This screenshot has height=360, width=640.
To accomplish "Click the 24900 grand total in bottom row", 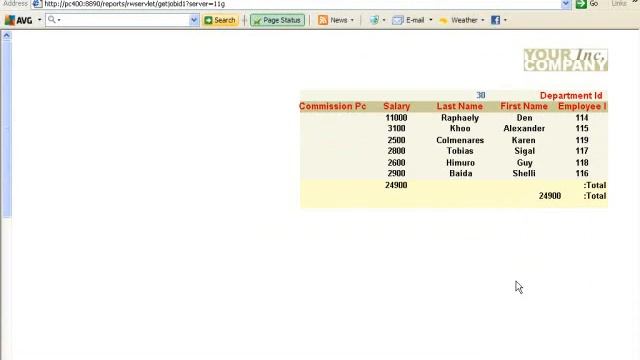I will [x=550, y=196].
